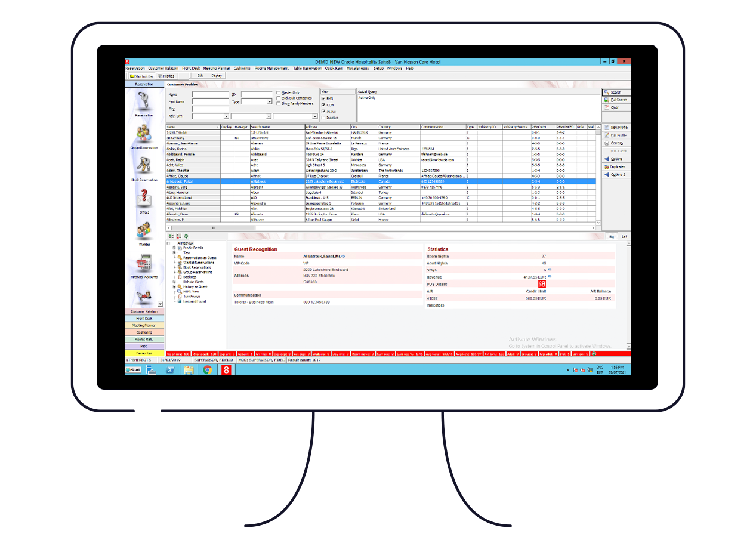Screen dimensions: 756x537
Task: Enable the Inactive view checkbox
Action: [324, 118]
